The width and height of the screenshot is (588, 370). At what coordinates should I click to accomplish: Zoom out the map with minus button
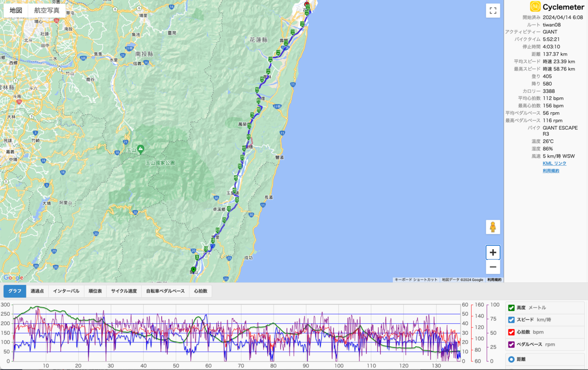click(x=493, y=267)
